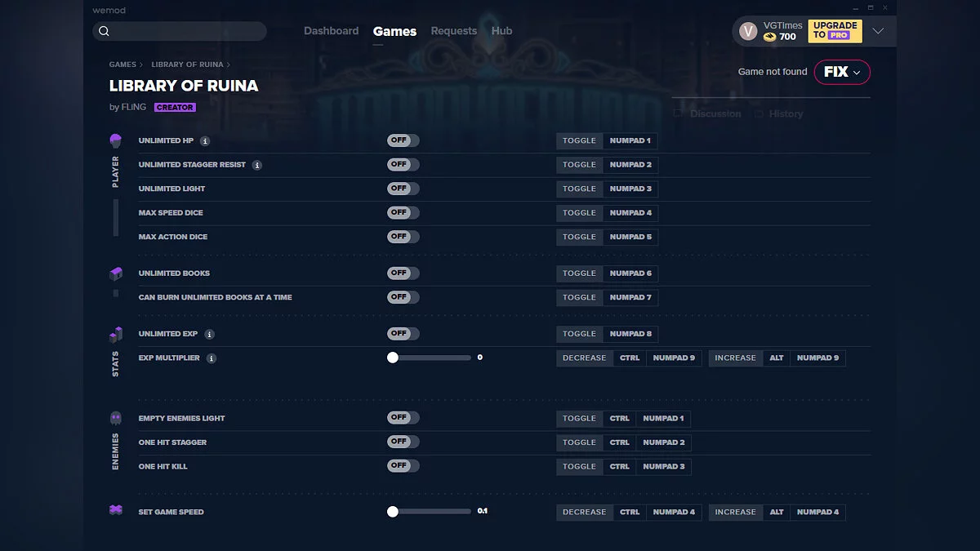Click the Unlimited Light hotkey toggle button
This screenshot has height=551, width=980.
[580, 189]
